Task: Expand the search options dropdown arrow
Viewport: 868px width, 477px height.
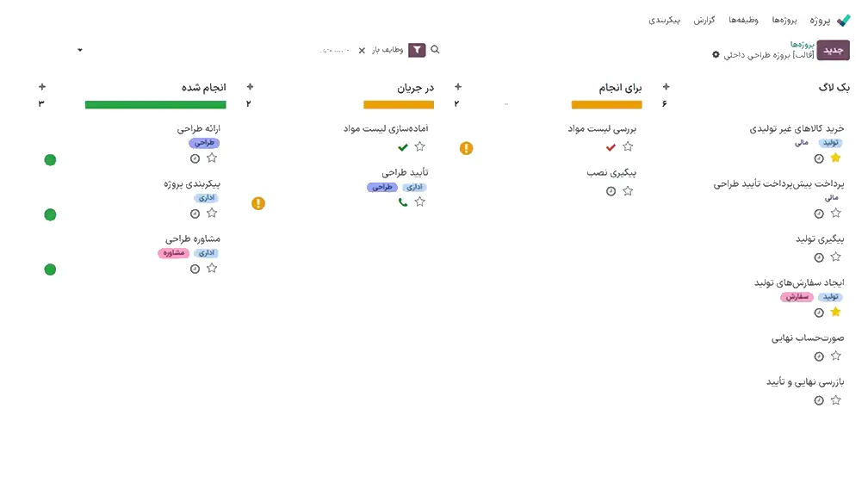Action: [x=80, y=50]
